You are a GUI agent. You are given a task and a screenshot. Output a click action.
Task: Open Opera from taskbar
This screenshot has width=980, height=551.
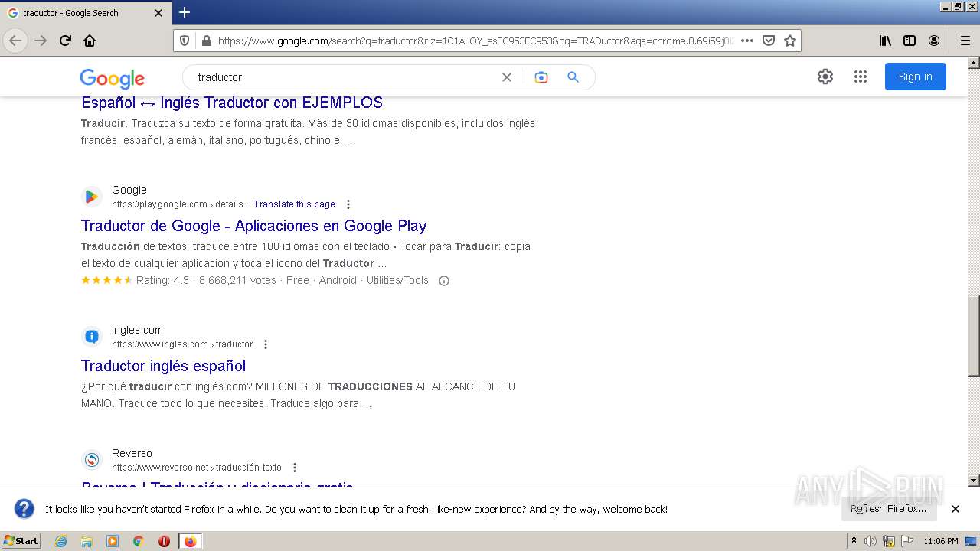coord(164,541)
